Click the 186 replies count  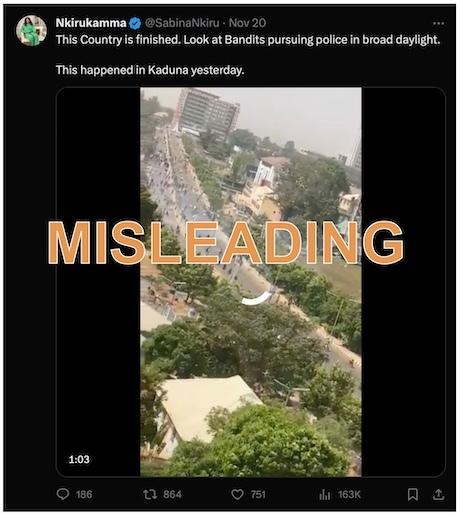[84, 494]
